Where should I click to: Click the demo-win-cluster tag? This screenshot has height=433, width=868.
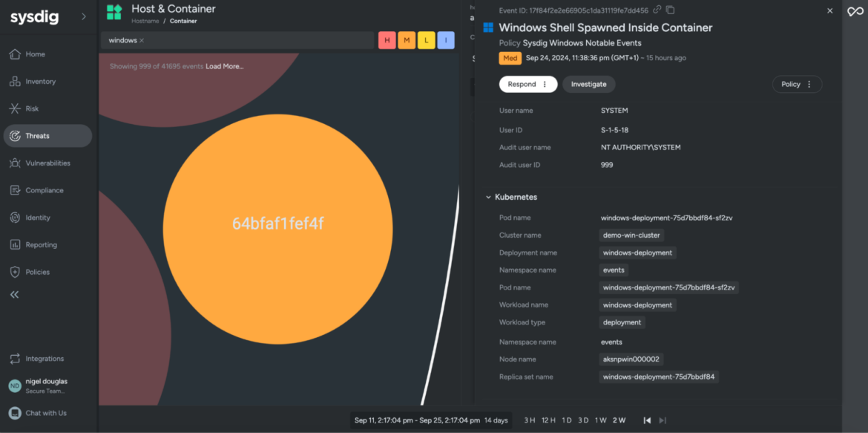pos(631,235)
